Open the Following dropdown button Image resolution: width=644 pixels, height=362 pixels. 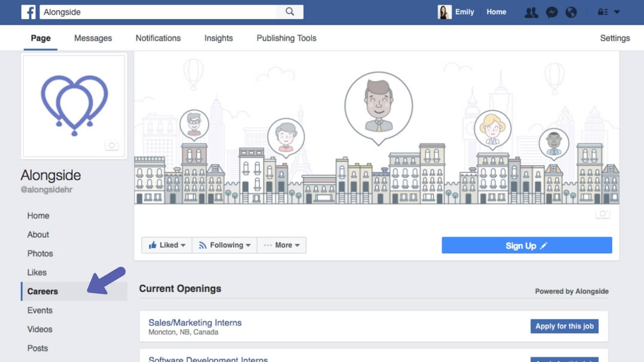[225, 245]
